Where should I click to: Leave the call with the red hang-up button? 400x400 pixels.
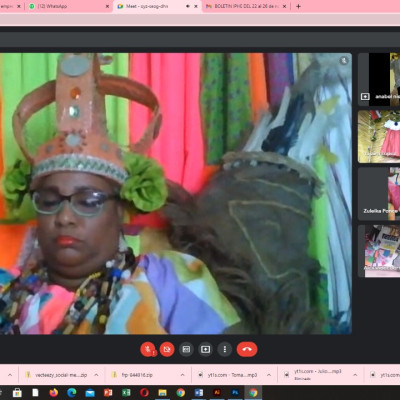247,349
